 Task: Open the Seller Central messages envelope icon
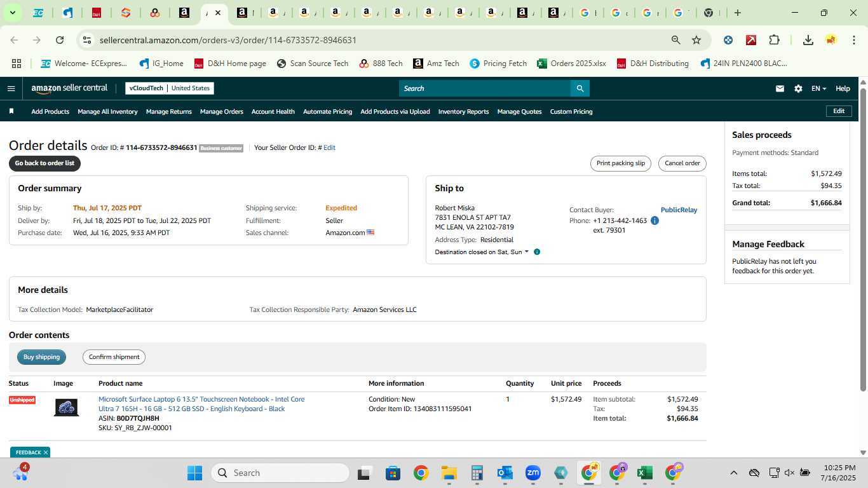tap(780, 88)
